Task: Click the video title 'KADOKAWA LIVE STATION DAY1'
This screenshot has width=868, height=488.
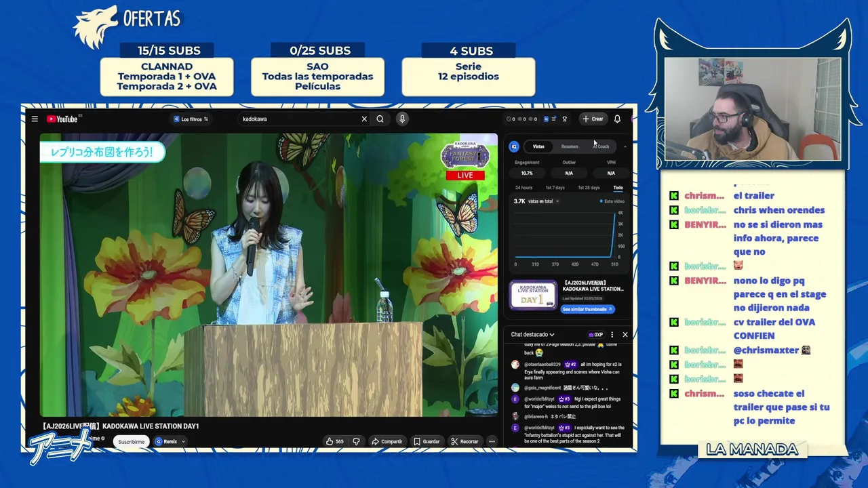Action: point(120,426)
